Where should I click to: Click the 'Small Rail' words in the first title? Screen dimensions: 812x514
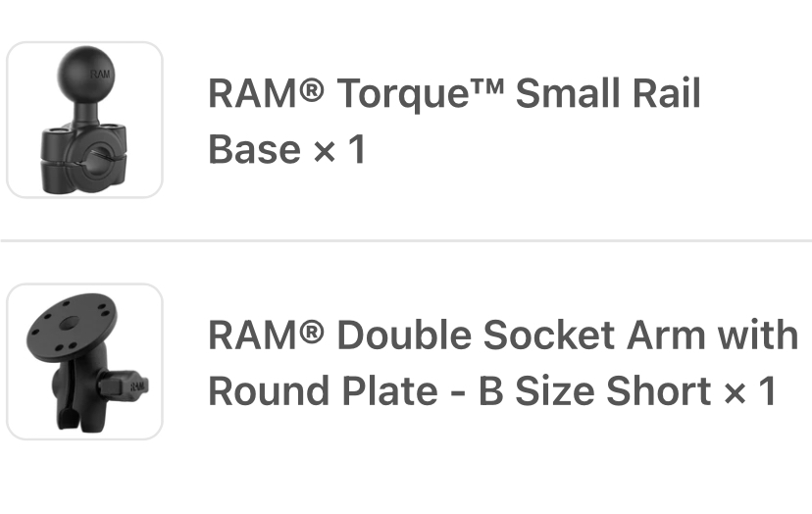pyautogui.click(x=608, y=94)
